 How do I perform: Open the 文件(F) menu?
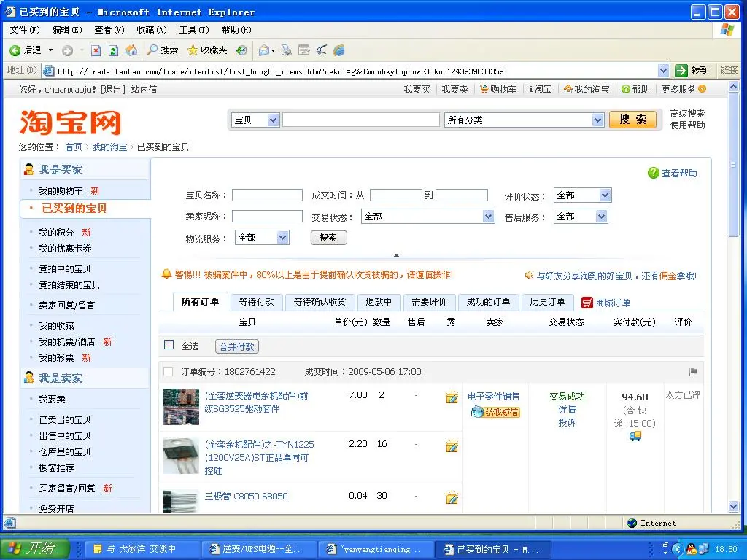[25, 29]
